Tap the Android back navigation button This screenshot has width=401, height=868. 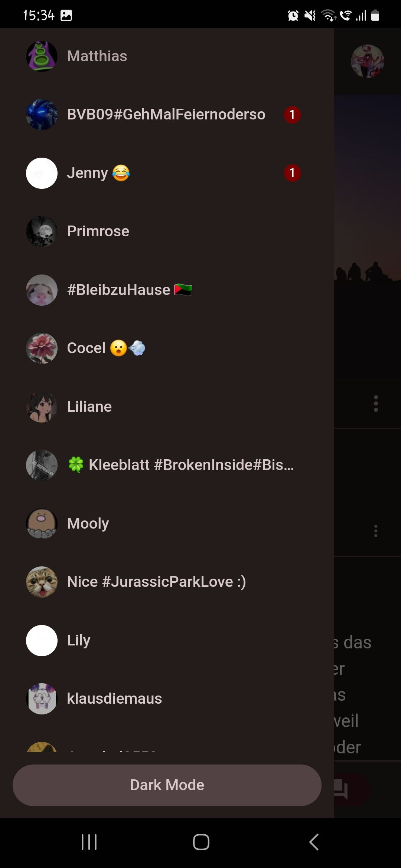tap(314, 842)
